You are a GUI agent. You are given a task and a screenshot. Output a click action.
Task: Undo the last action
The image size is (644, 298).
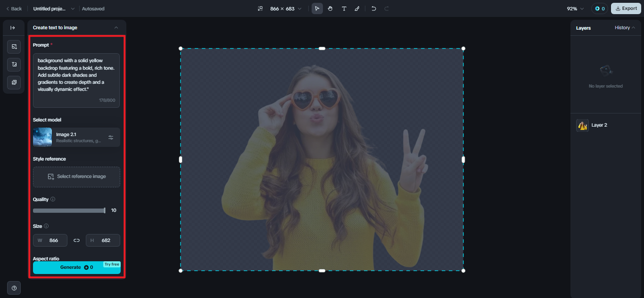tap(373, 9)
